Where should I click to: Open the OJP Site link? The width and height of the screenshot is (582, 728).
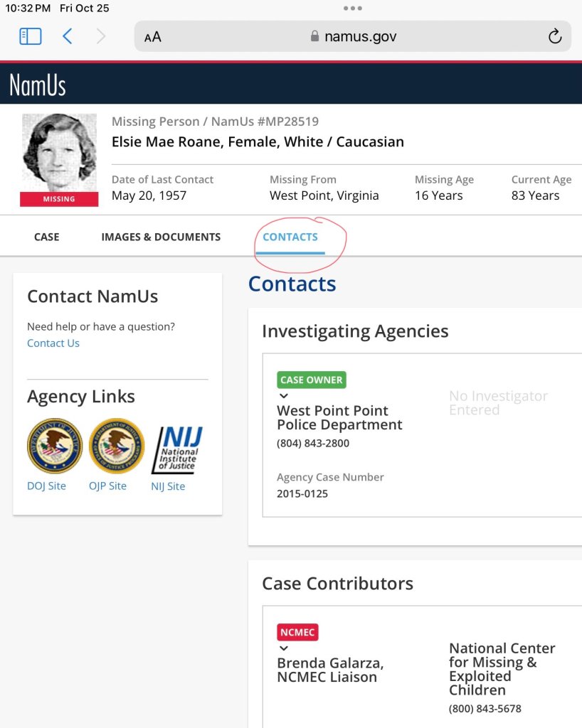107,486
